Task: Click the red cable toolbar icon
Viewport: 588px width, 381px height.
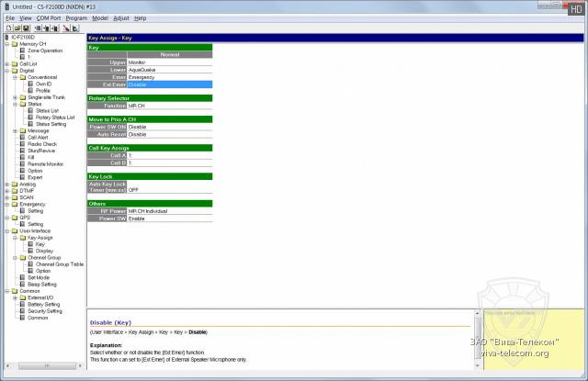Action: pos(66,28)
